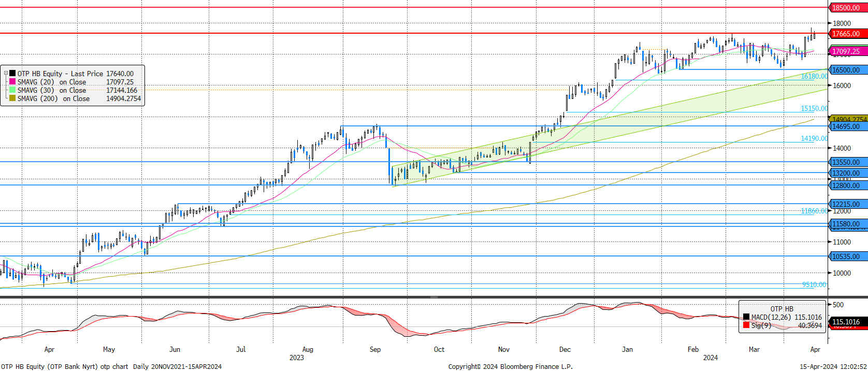This screenshot has width=868, height=371.
Task: Click the cyan 16180.00 level label
Action: [x=814, y=76]
